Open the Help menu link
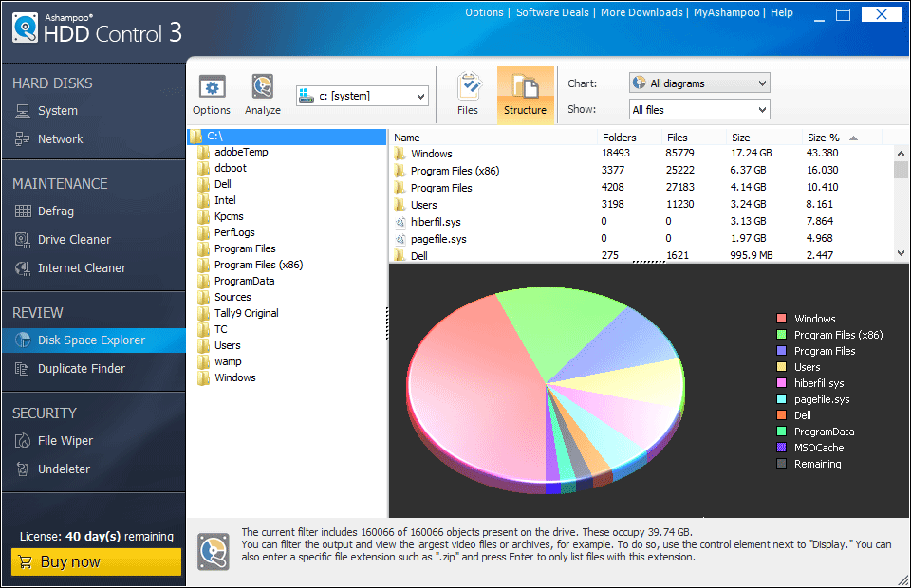911x588 pixels. point(781,12)
